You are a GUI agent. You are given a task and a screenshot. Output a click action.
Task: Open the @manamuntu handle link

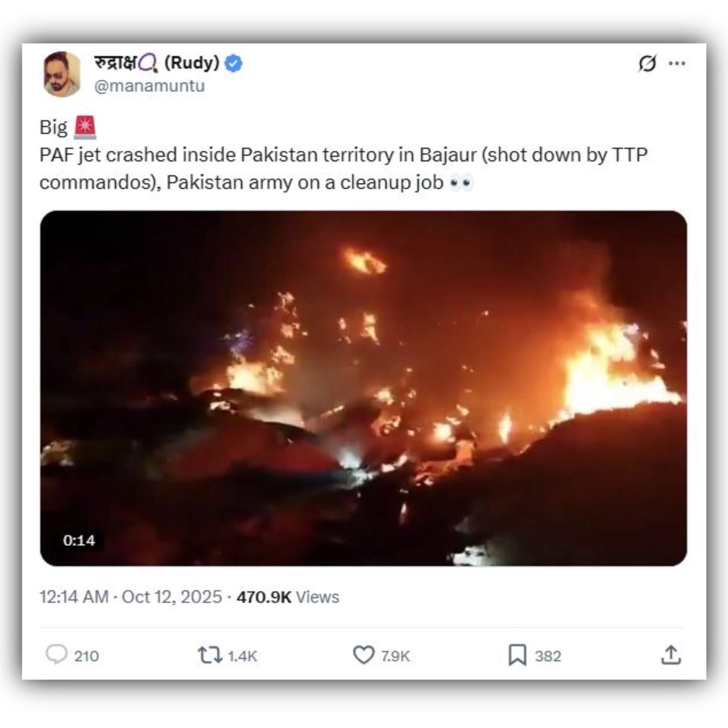[x=149, y=86]
